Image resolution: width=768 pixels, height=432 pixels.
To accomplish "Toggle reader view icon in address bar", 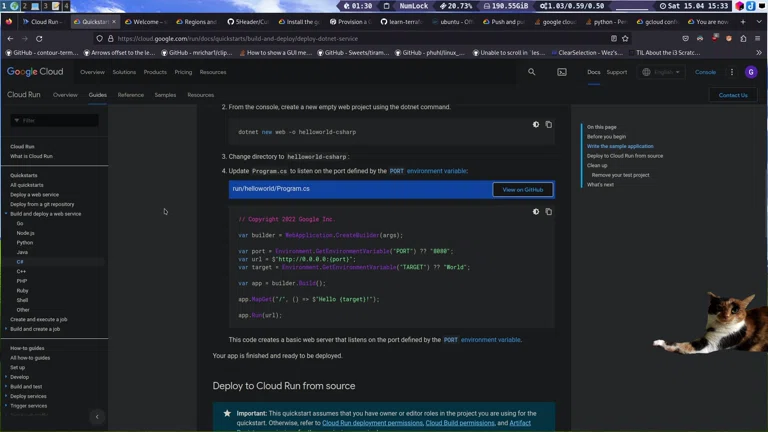I will coord(613,38).
